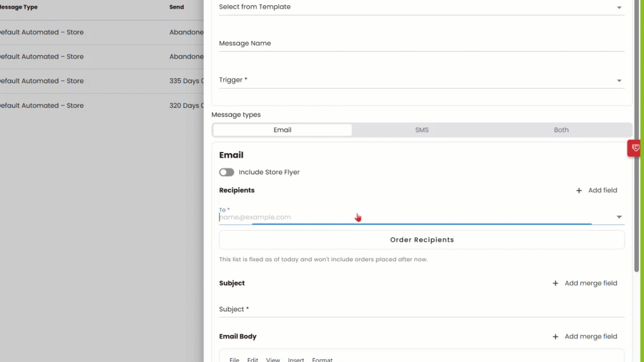Click the plus icon beside Add field

579,190
